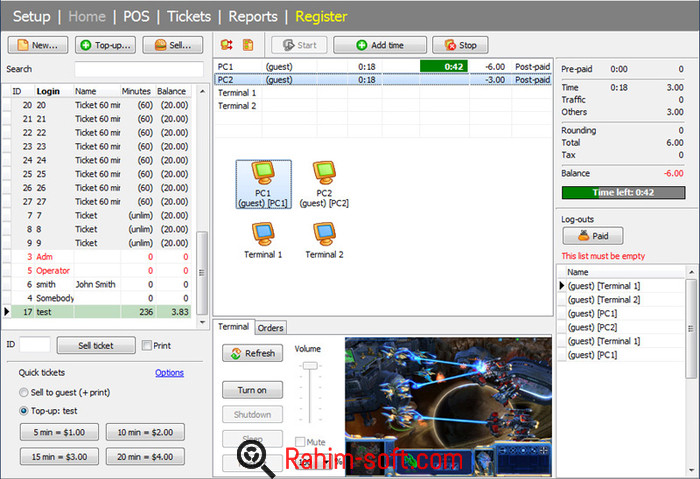This screenshot has width=700, height=479.
Task: Click the New account button
Action: 37,45
